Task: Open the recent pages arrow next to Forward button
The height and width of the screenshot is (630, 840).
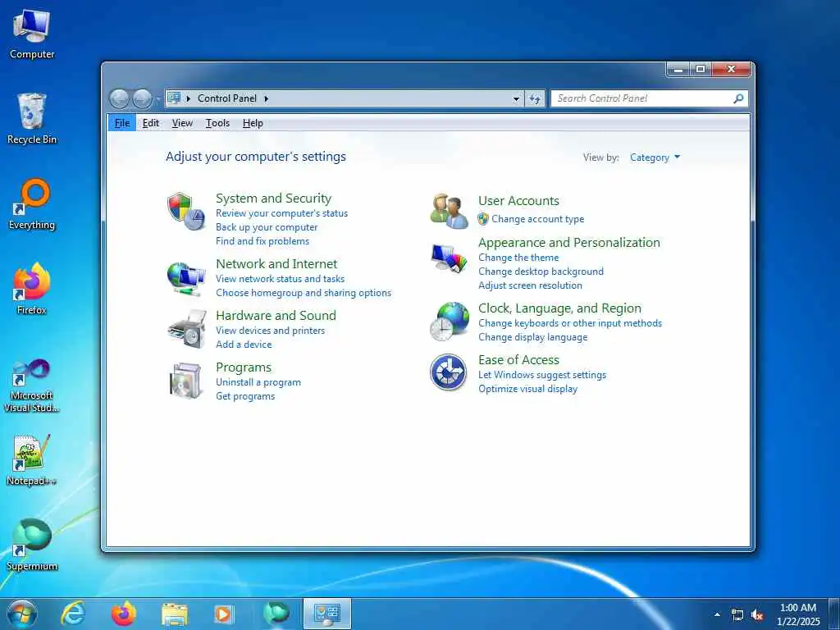Action: [x=158, y=99]
